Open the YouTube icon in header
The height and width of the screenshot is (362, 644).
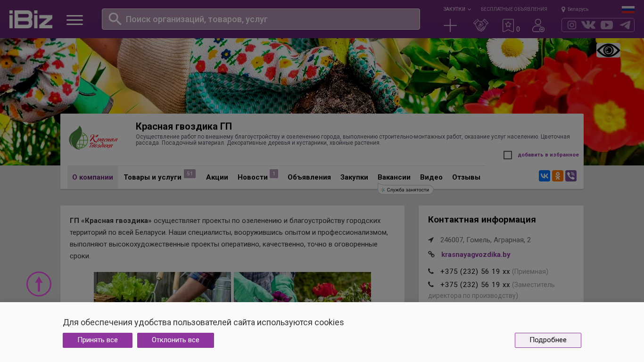click(607, 25)
